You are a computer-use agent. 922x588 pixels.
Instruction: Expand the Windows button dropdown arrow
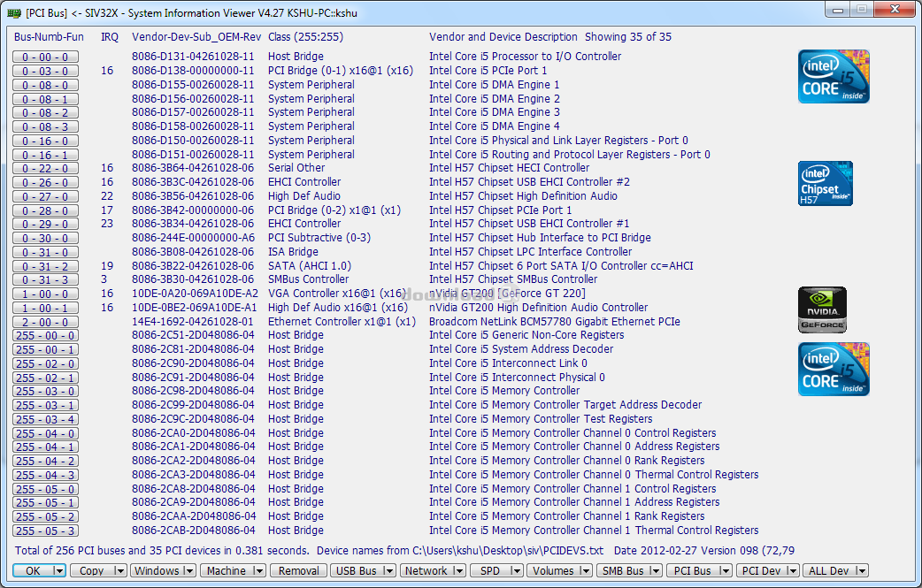pos(188,570)
